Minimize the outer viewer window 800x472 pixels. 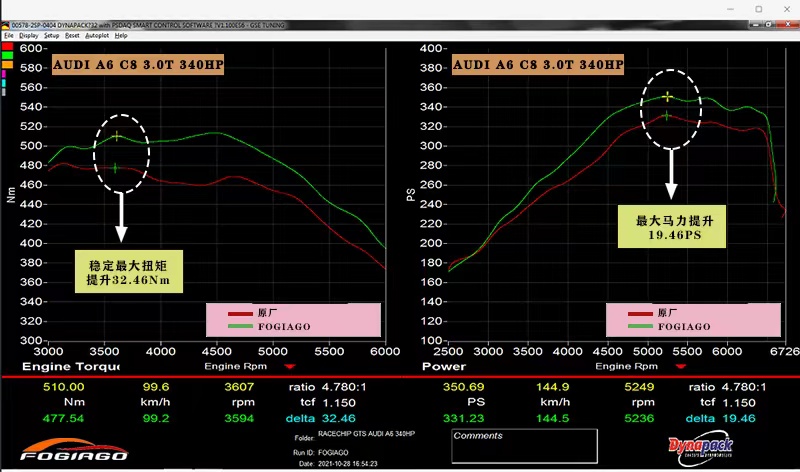(x=731, y=9)
